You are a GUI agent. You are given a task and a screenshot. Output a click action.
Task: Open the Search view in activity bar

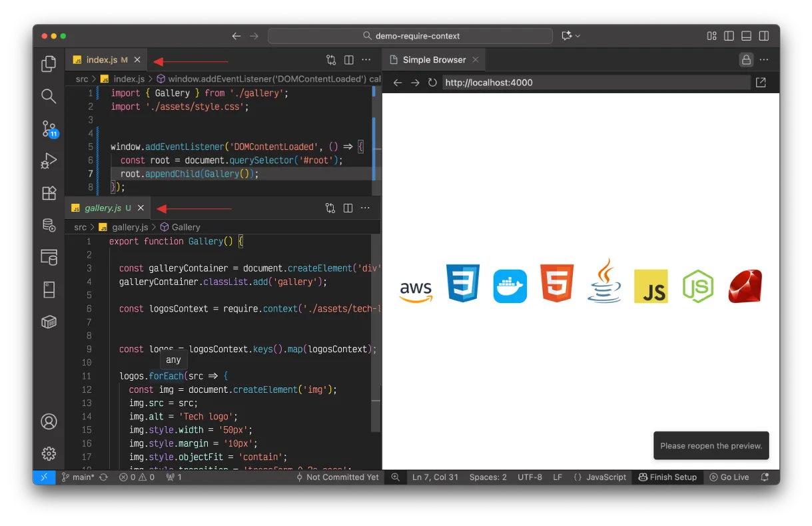tap(49, 96)
